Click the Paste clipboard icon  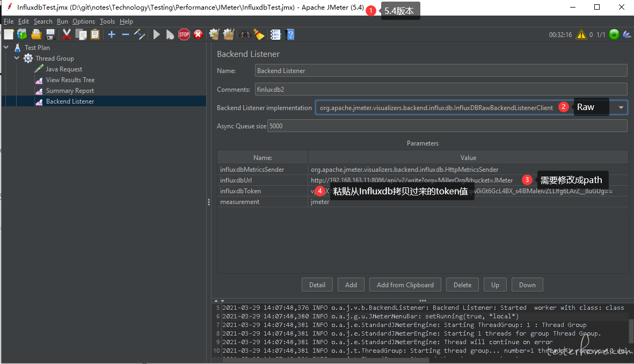95,35
